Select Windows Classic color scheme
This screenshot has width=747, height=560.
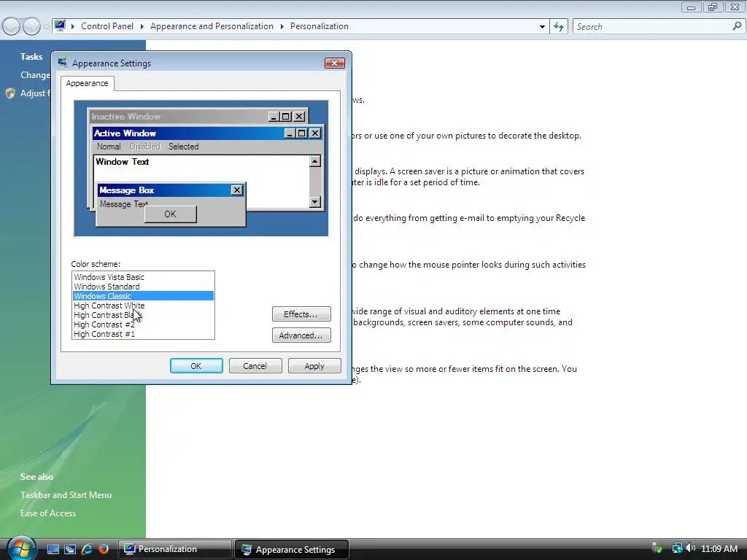click(142, 296)
